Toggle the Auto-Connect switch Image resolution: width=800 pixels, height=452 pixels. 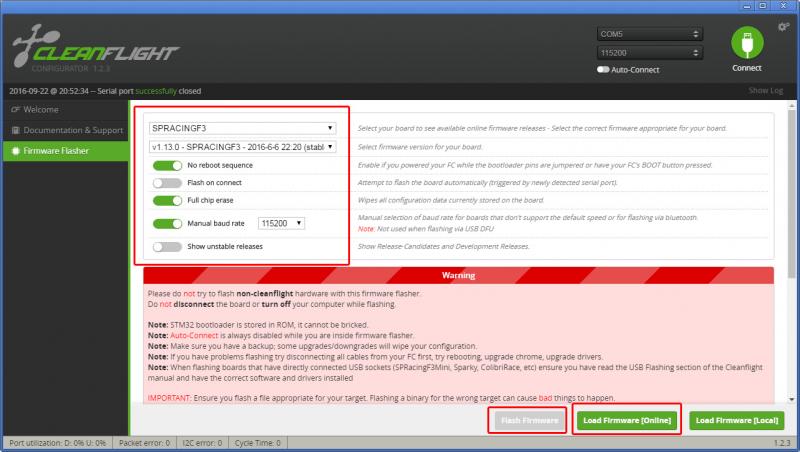(603, 70)
